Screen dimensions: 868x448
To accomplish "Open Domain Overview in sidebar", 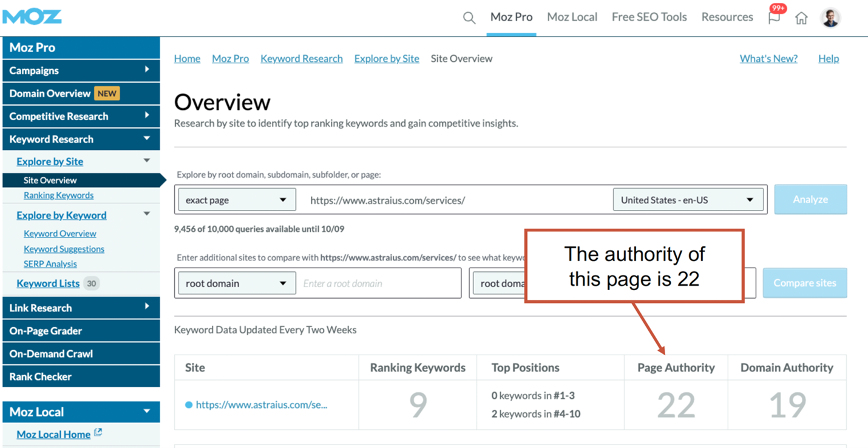I will [x=81, y=93].
